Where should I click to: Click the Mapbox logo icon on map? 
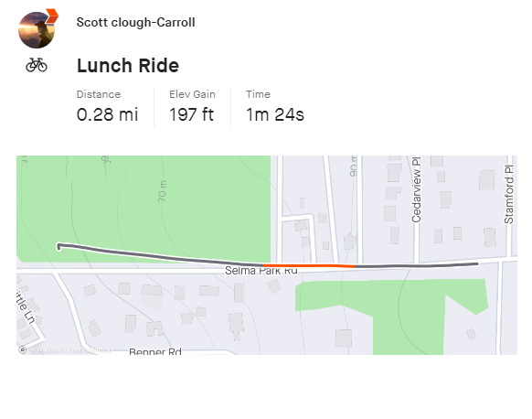coord(22,349)
